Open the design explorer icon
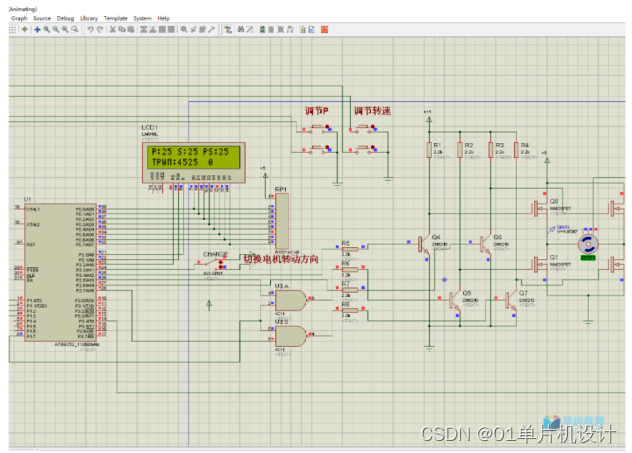Viewport: 632px width, 453px height. 262,29
